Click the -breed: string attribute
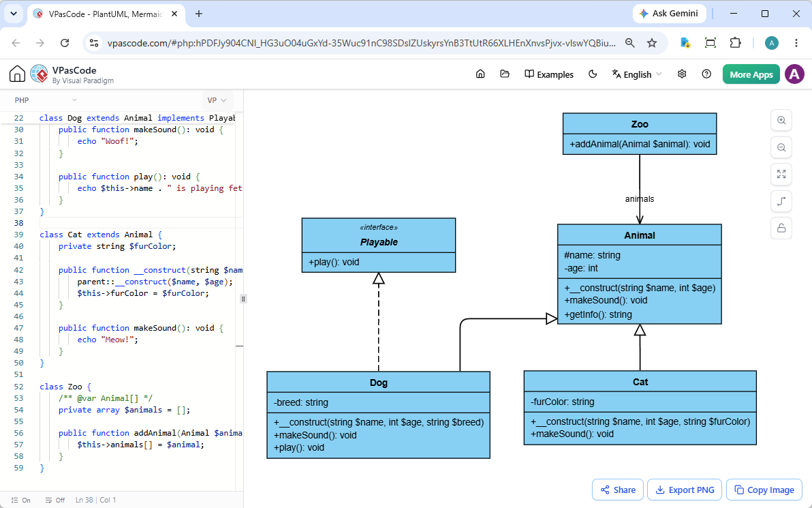The image size is (812, 508). coord(301,403)
